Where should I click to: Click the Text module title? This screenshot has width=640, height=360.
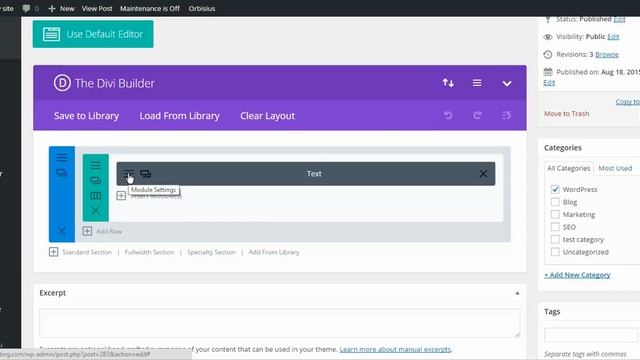[314, 174]
